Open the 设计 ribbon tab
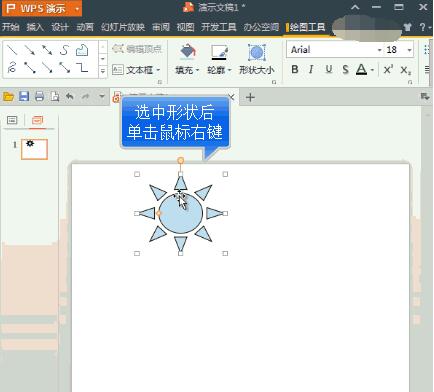This screenshot has width=434, height=392. click(x=60, y=27)
